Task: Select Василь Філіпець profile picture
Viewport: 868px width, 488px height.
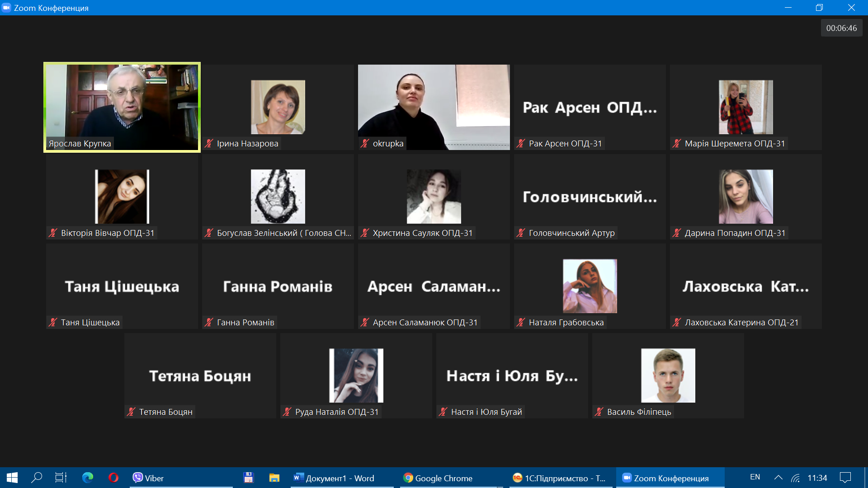Action: point(668,375)
